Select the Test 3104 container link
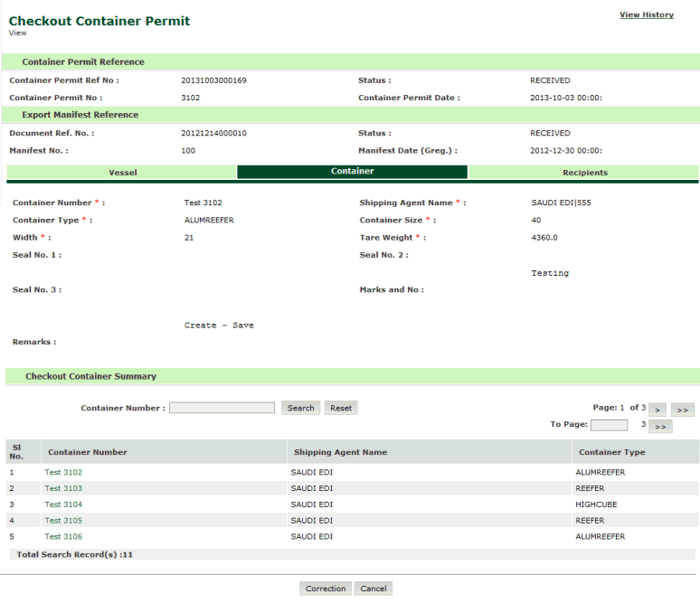This screenshot has width=700, height=613. pyautogui.click(x=63, y=505)
